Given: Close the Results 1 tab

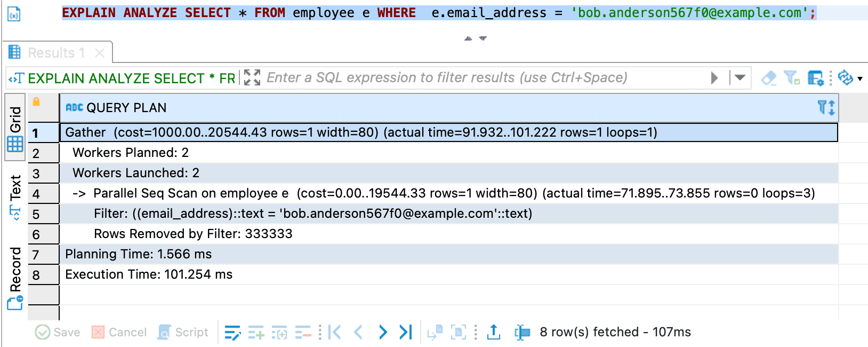Looking at the screenshot, I should click(x=100, y=53).
